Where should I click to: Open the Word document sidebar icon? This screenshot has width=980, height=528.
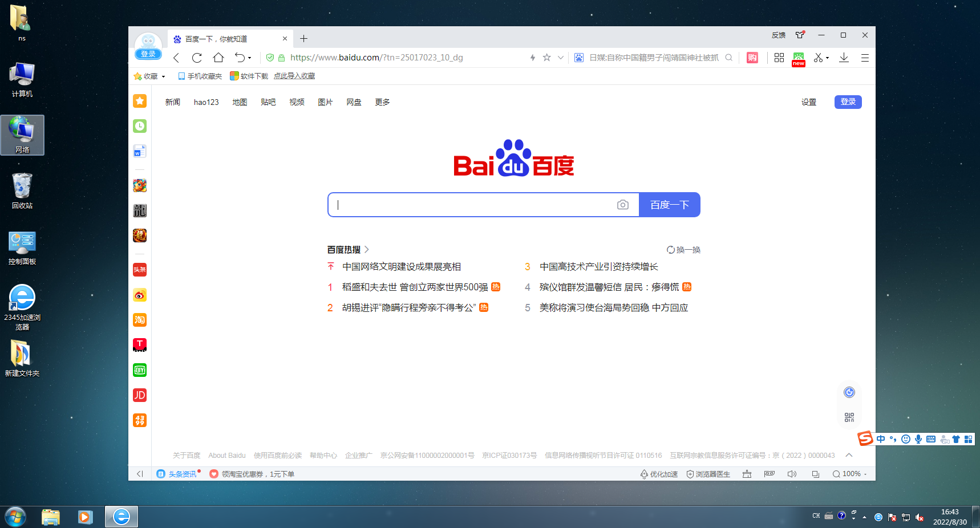point(140,151)
